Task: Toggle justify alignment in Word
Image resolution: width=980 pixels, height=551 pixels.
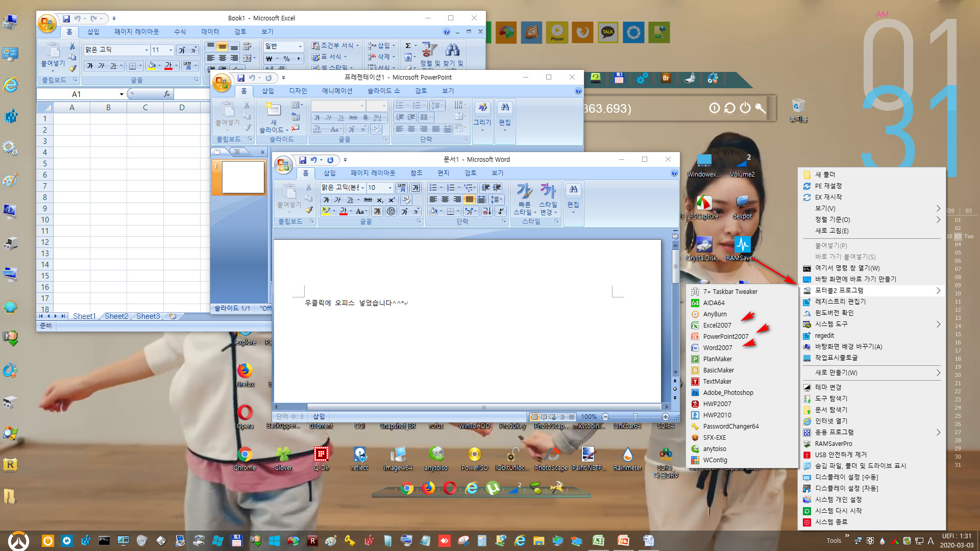Action: (x=469, y=199)
